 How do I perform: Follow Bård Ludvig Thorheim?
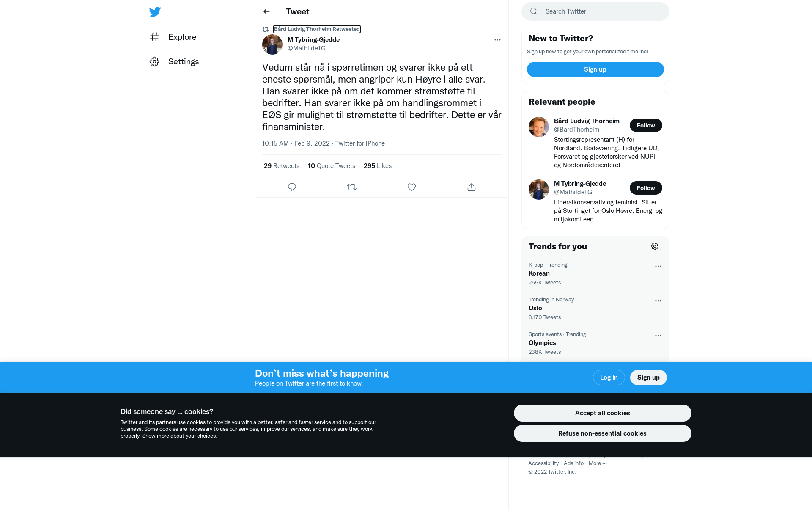coord(646,125)
